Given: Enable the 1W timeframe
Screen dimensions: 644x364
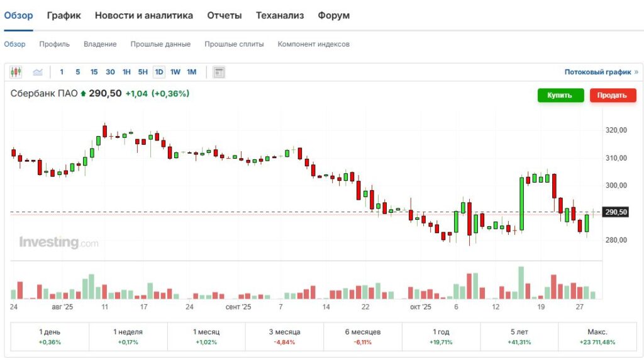Looking at the screenshot, I should 175,72.
